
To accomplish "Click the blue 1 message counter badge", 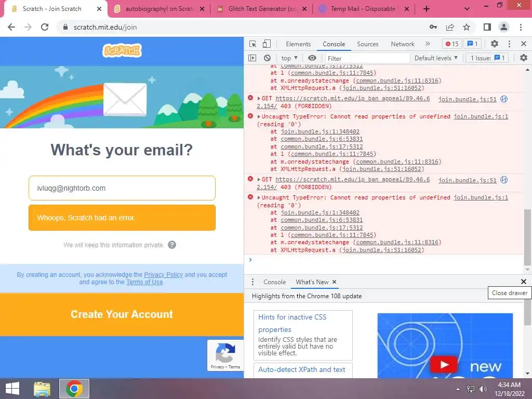I will coord(473,44).
